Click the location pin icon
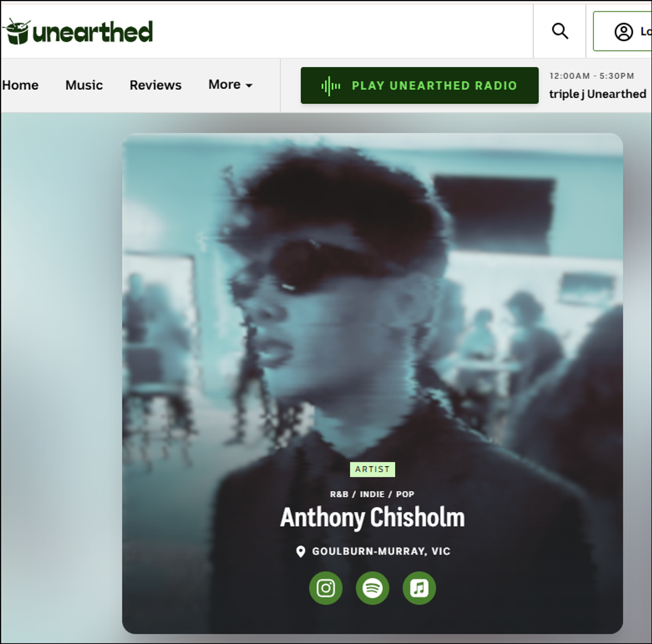 pos(300,552)
